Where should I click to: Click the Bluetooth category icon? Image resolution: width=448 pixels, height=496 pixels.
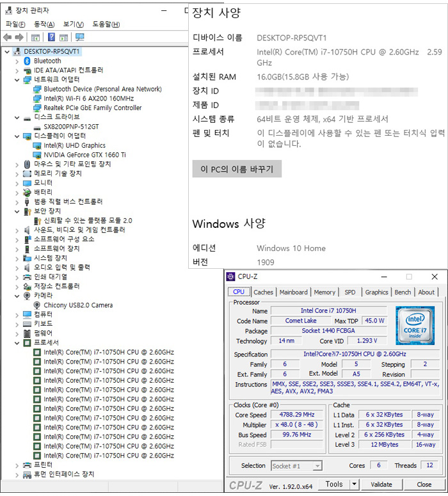[x=27, y=61]
